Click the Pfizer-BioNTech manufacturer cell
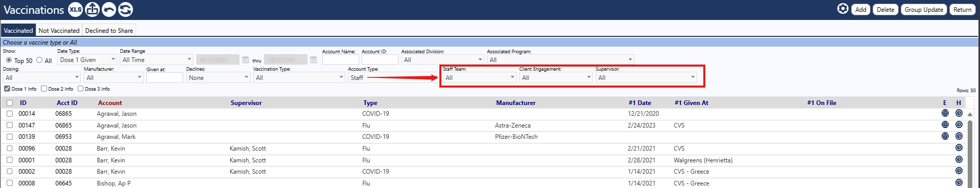This screenshot has height=188, width=980. click(x=516, y=137)
